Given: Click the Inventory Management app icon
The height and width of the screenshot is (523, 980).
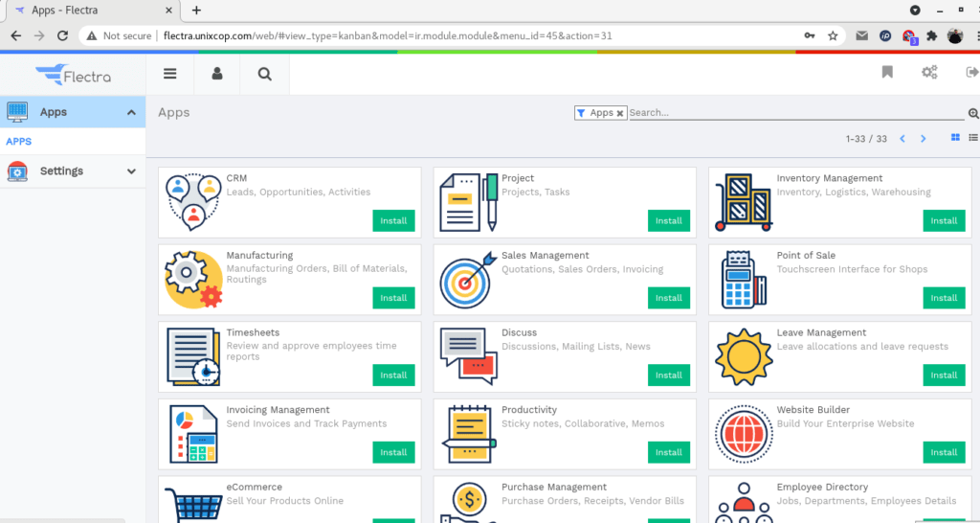Looking at the screenshot, I should click(744, 202).
